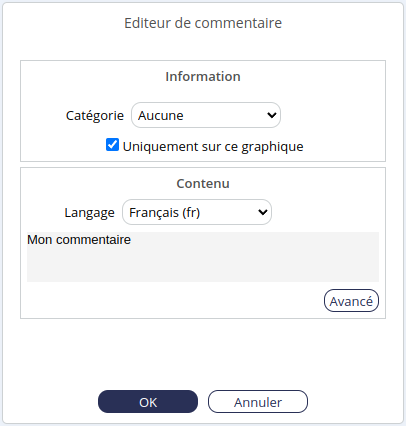Viewport: 406px width, 426px height.
Task: Click empty area below comment text
Action: tap(203, 266)
